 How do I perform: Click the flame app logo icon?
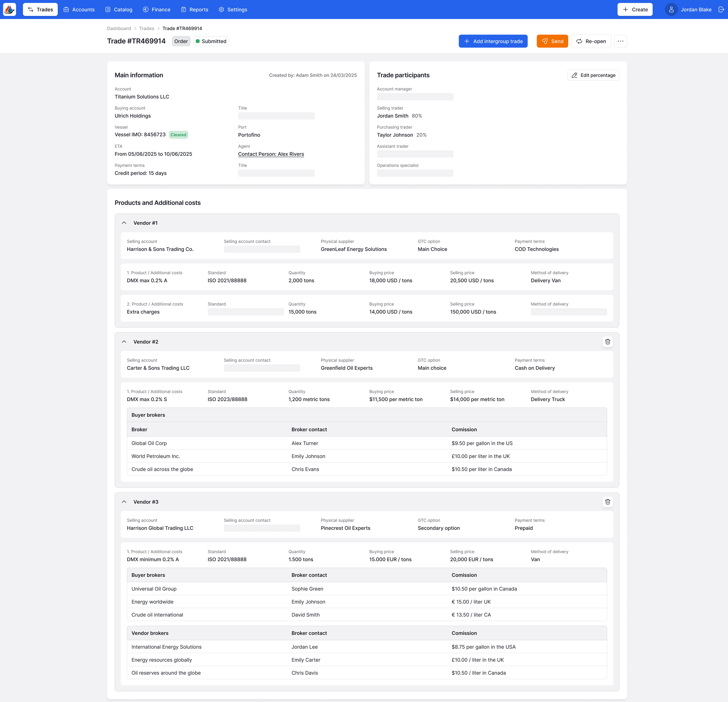click(9, 9)
